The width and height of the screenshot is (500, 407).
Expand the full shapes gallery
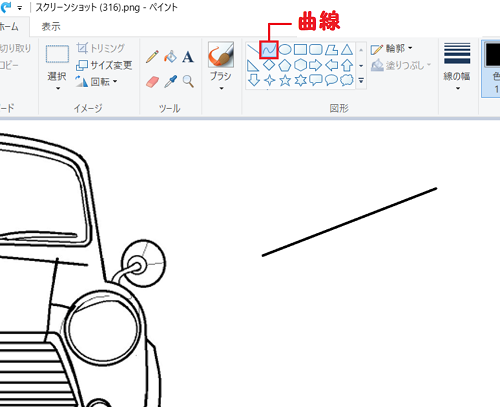click(x=361, y=81)
